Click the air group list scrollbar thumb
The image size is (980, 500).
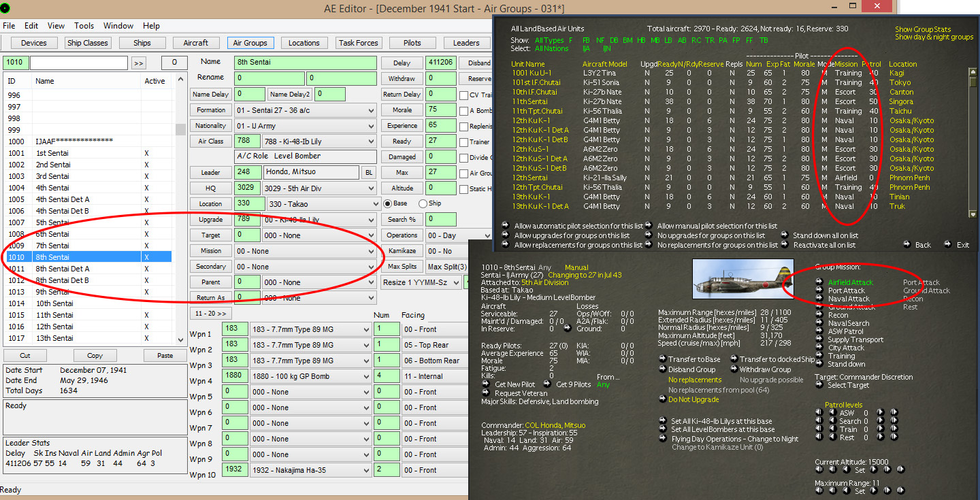(180, 130)
